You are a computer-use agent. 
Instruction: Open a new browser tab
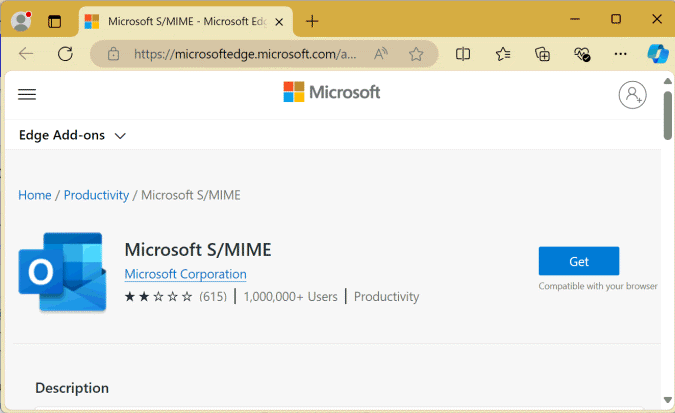coord(312,21)
